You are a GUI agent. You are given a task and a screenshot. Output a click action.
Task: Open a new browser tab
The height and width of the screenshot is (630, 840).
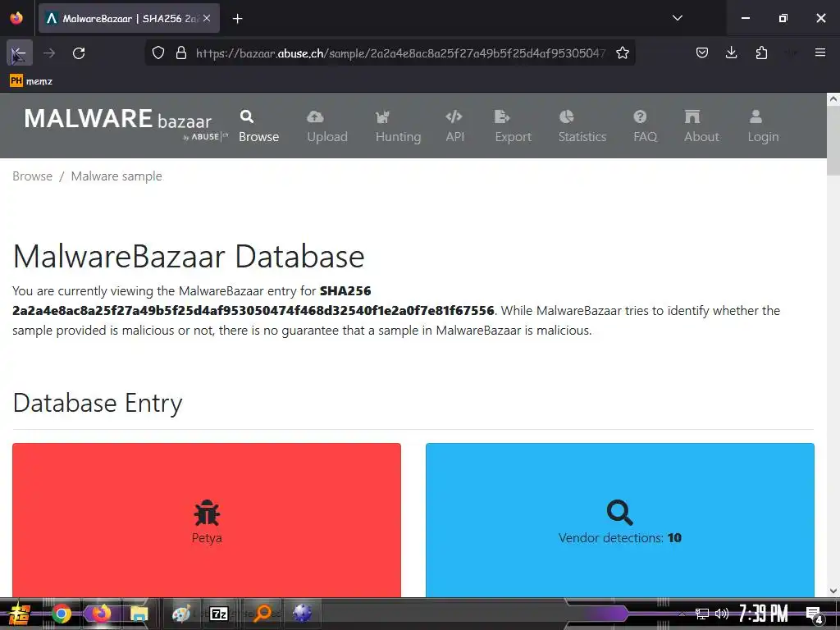click(x=237, y=19)
